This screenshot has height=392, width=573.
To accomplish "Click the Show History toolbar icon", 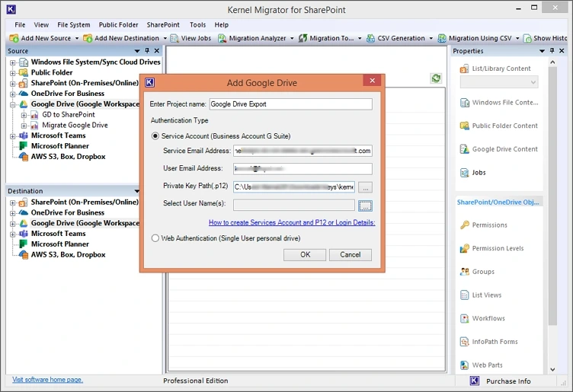I will 527,38.
